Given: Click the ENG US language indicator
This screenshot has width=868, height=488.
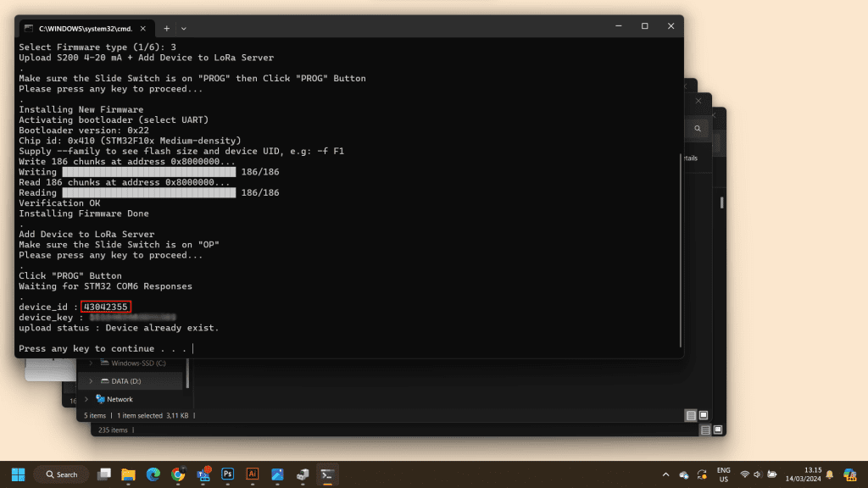Looking at the screenshot, I should [x=724, y=474].
